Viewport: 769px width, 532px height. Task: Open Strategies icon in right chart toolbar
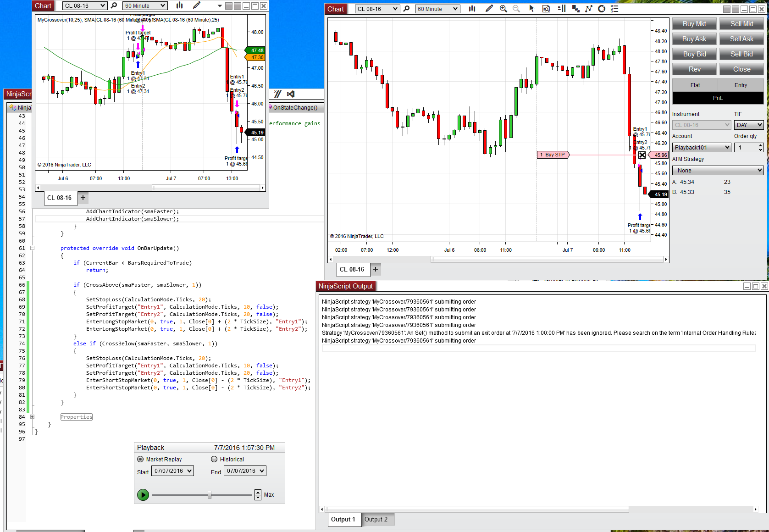point(602,9)
